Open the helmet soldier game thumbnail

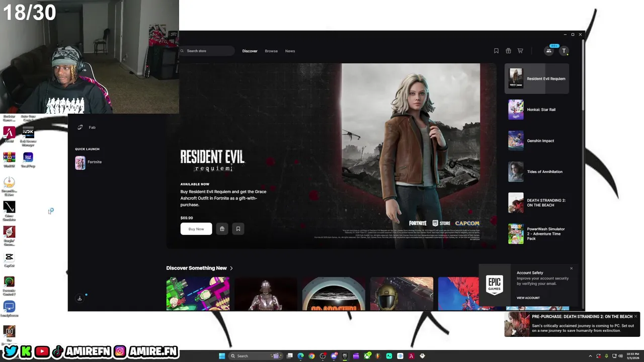pos(401,294)
